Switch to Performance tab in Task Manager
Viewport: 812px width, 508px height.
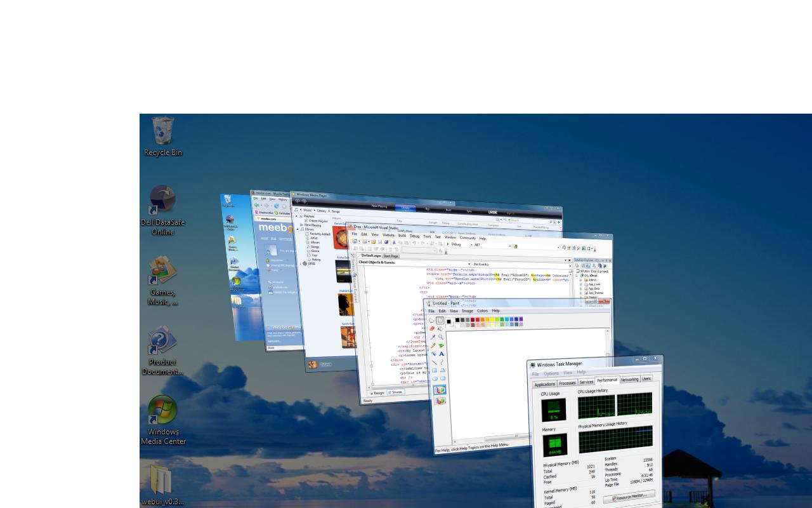click(607, 380)
